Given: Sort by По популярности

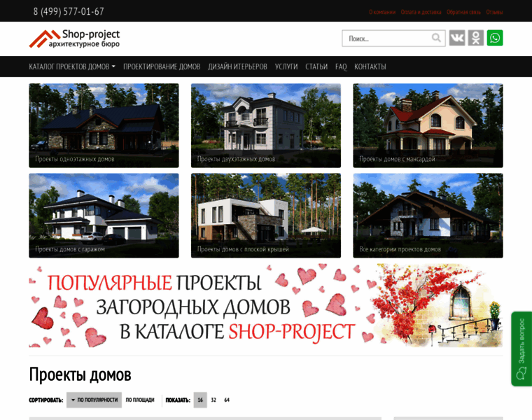Looking at the screenshot, I should pyautogui.click(x=94, y=400).
